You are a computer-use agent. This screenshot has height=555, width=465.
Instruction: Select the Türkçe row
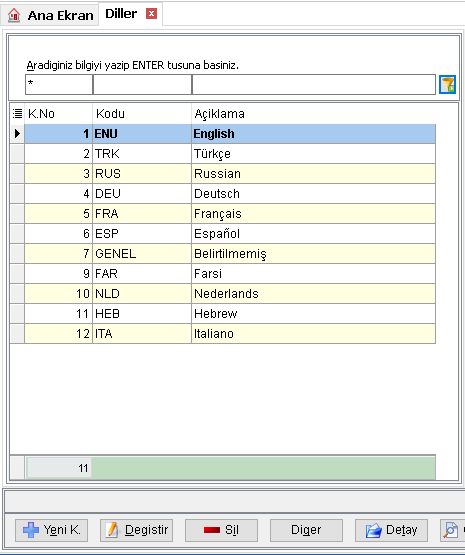tap(230, 154)
